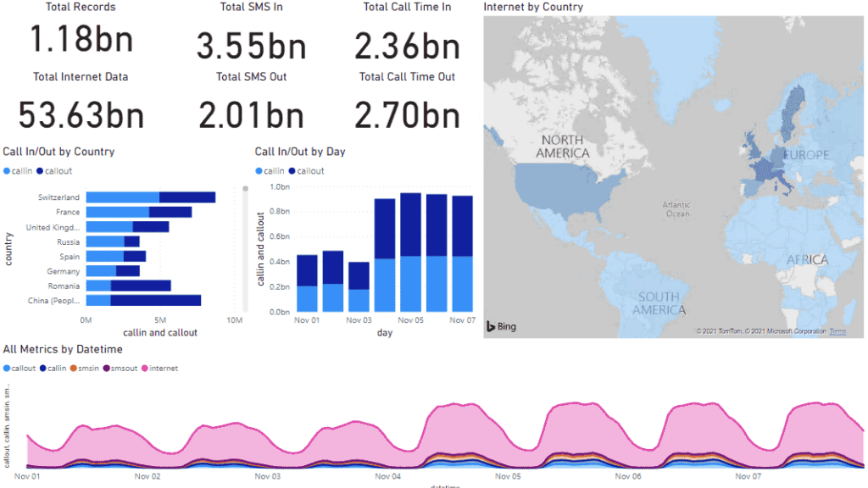Click the Total Call Time In value 2.36bn

point(407,46)
